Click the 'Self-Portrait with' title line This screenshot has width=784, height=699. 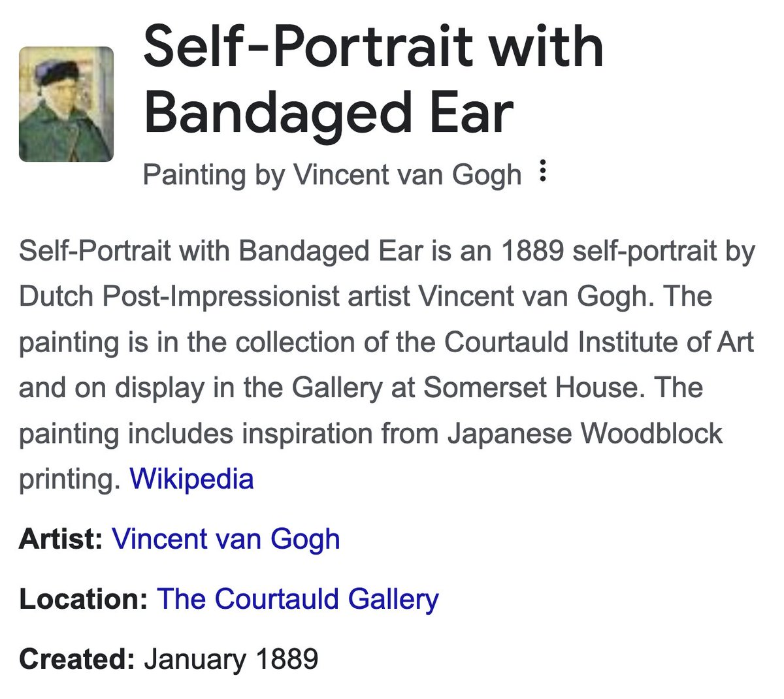pyautogui.click(x=373, y=46)
